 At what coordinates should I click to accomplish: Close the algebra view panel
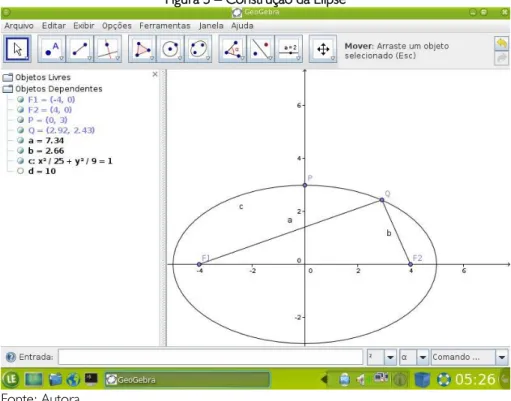click(155, 74)
